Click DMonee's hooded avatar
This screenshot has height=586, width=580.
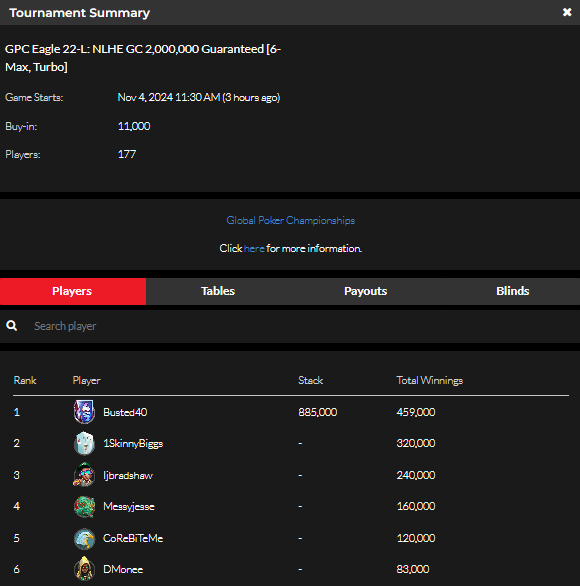coord(84,569)
